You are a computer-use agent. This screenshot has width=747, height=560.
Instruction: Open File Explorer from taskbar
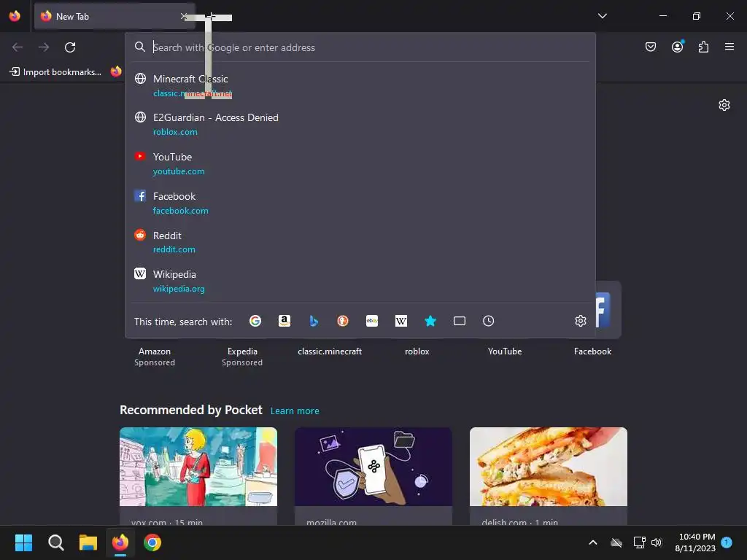coord(88,542)
